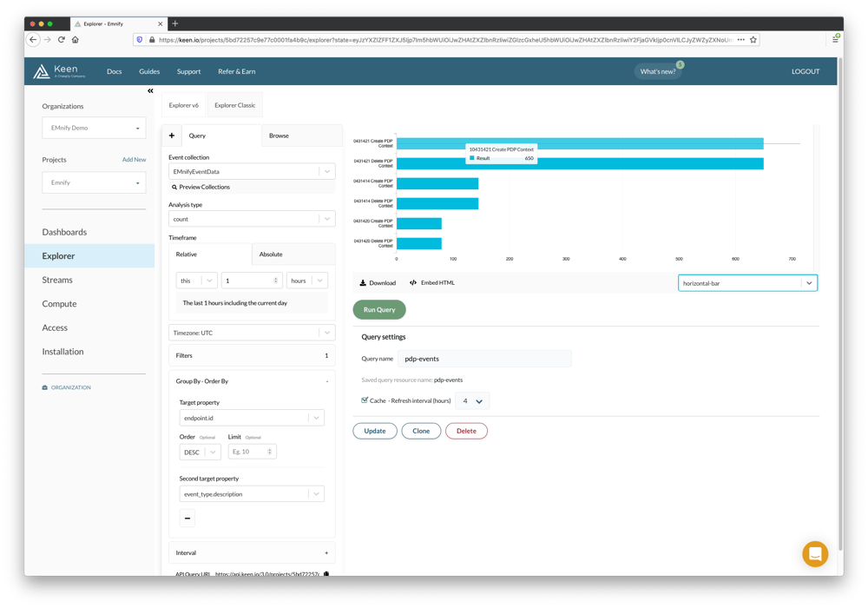Click the browser forward arrow

pyautogui.click(x=48, y=40)
